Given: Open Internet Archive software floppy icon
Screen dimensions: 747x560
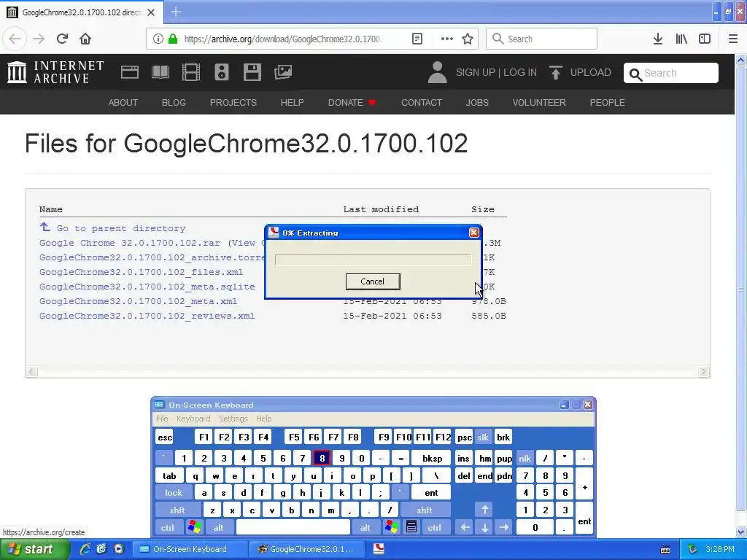Looking at the screenshot, I should 252,72.
